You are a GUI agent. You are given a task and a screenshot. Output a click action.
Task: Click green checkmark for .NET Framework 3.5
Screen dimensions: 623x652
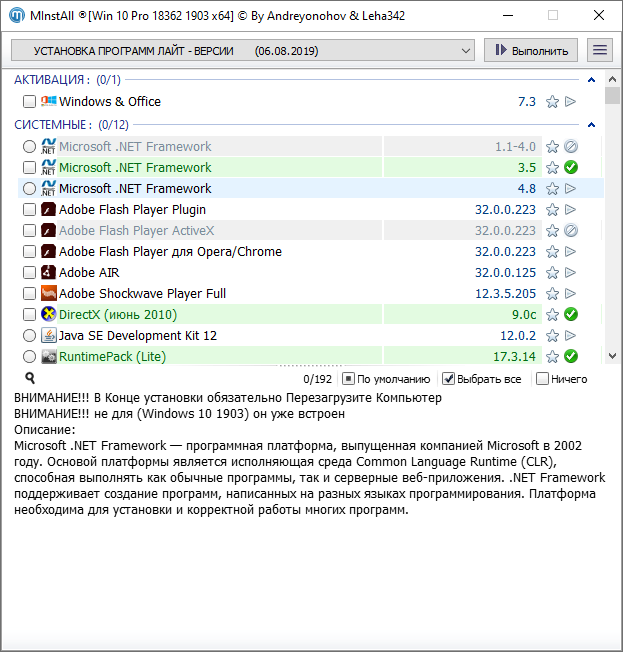pyautogui.click(x=571, y=168)
